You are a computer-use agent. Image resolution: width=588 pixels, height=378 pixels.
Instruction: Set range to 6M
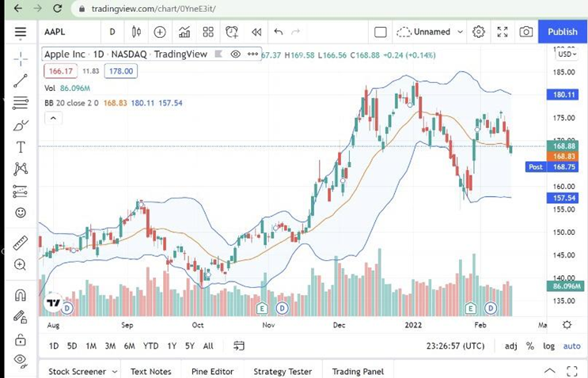coord(129,346)
